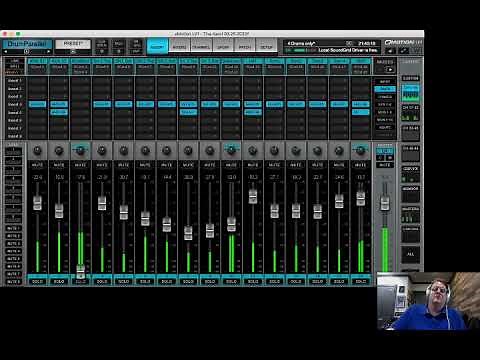This screenshot has height=360, width=480.
Task: Click the lock icon below the eMotion logo
Action: pyautogui.click(x=390, y=51)
